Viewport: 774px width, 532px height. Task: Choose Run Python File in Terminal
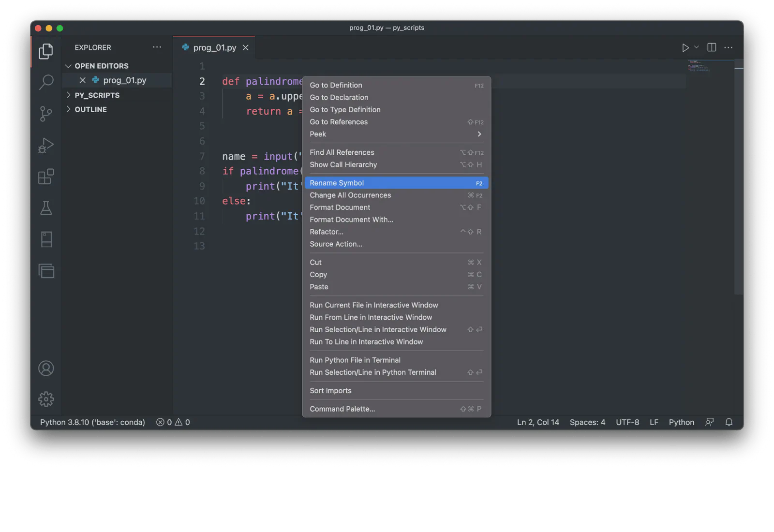point(396,360)
